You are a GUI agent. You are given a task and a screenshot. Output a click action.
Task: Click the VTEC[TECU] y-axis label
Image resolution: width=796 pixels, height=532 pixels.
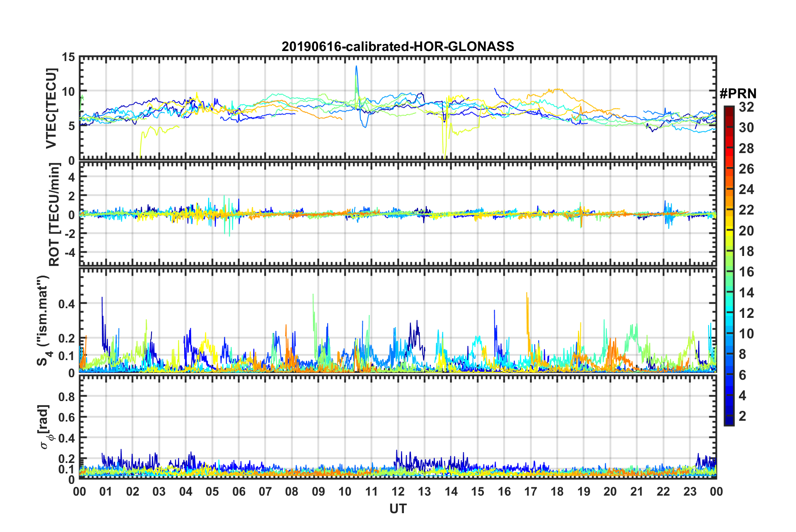pyautogui.click(x=51, y=109)
